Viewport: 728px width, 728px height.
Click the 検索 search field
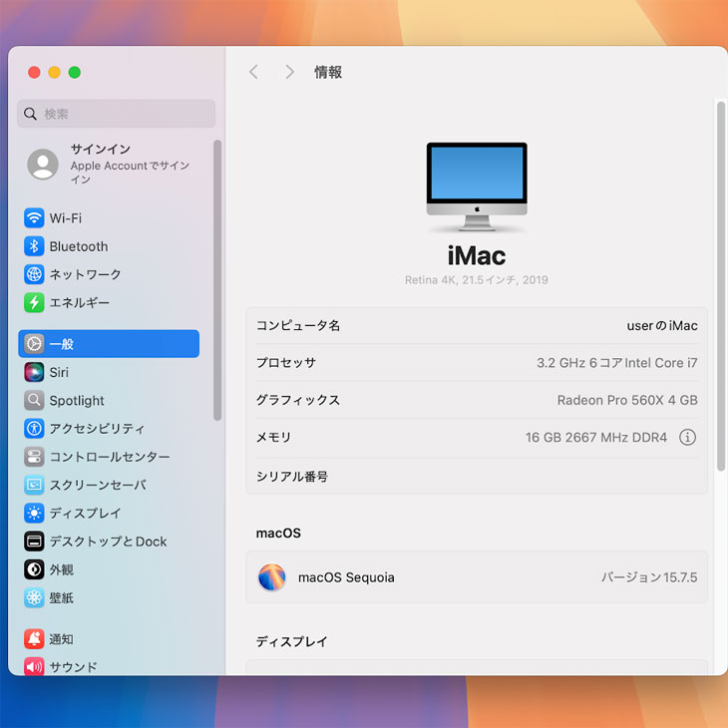point(117,114)
